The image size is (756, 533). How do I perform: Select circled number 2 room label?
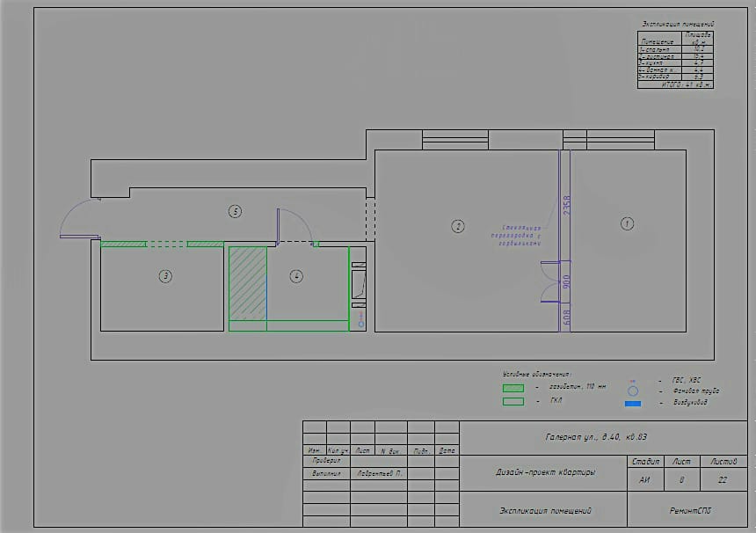(x=457, y=226)
